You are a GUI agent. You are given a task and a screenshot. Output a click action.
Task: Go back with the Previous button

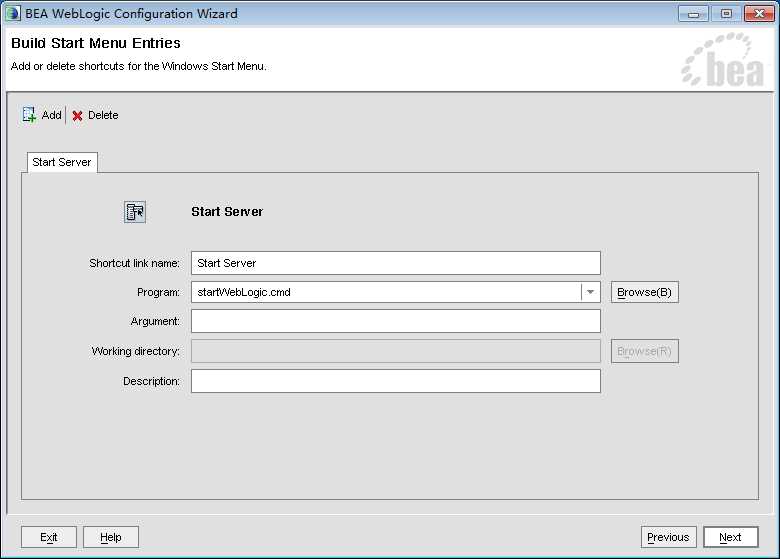(x=668, y=537)
